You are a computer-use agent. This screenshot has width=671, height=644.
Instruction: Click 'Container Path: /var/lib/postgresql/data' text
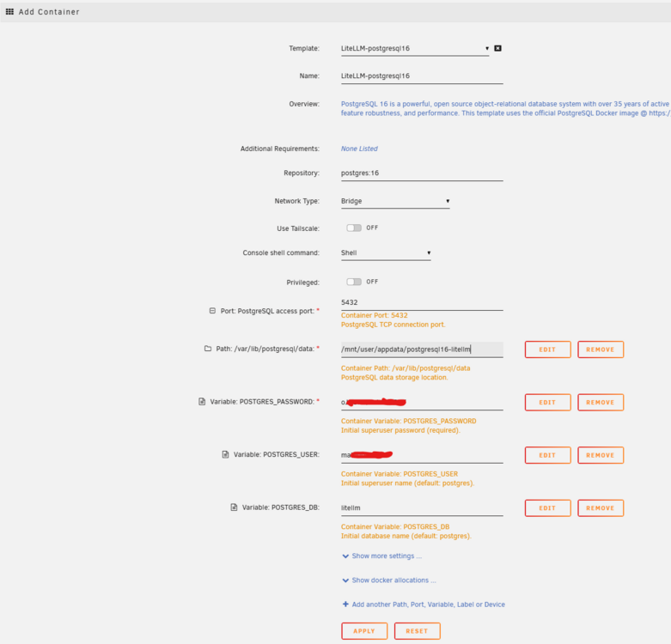pos(406,368)
